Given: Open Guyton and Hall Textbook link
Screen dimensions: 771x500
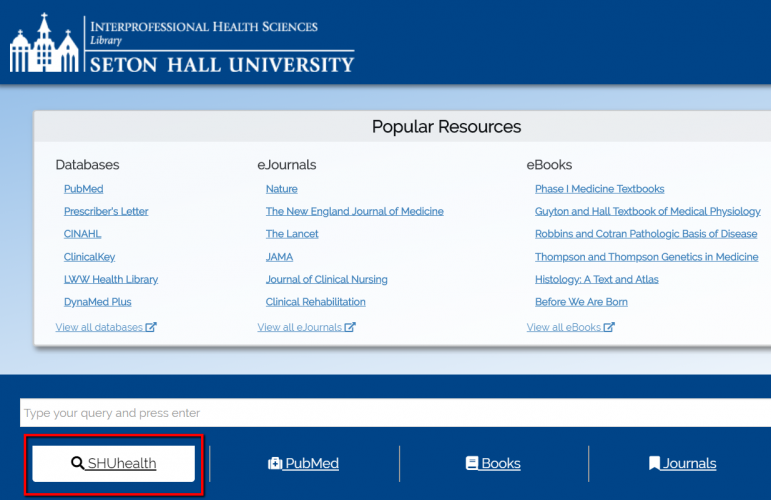Looking at the screenshot, I should pyautogui.click(x=648, y=211).
